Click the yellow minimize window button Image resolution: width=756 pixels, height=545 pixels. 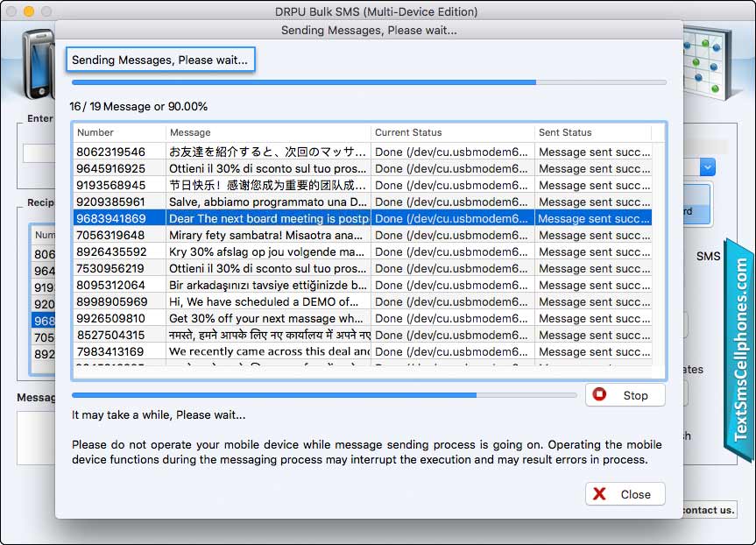pos(29,11)
